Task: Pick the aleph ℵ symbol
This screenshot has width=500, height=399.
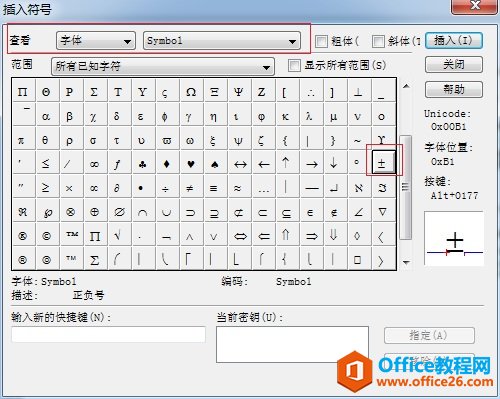Action: pyautogui.click(x=359, y=187)
